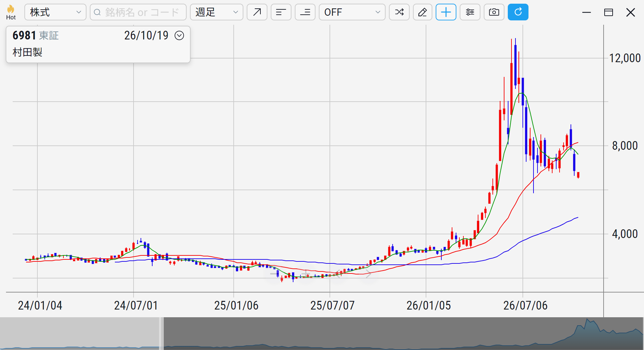Open the 週足 timeframe dropdown
644x350 pixels.
tap(217, 12)
